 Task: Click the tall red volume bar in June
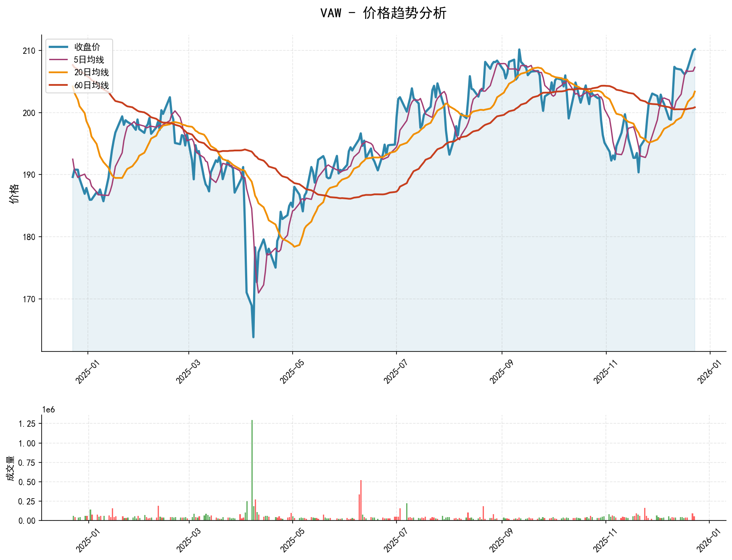(361, 500)
